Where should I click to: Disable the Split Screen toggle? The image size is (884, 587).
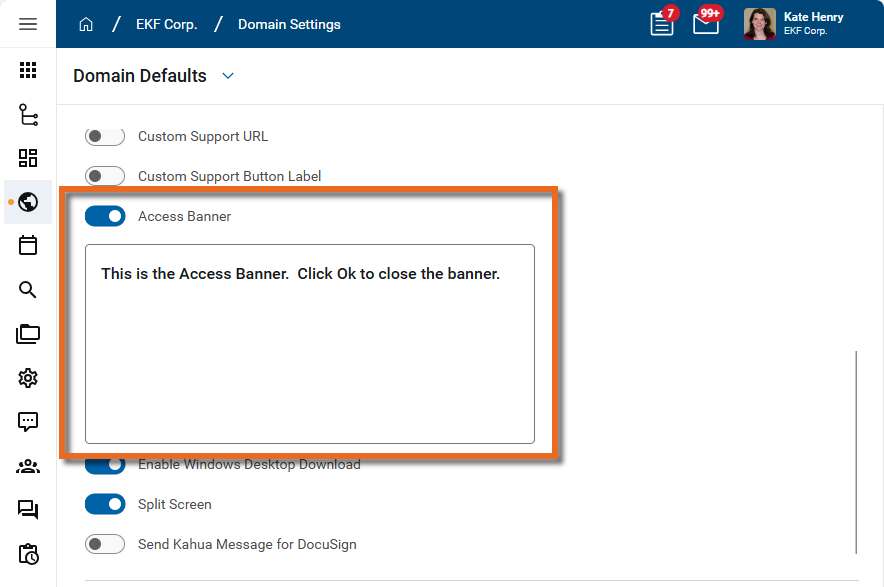coord(105,504)
